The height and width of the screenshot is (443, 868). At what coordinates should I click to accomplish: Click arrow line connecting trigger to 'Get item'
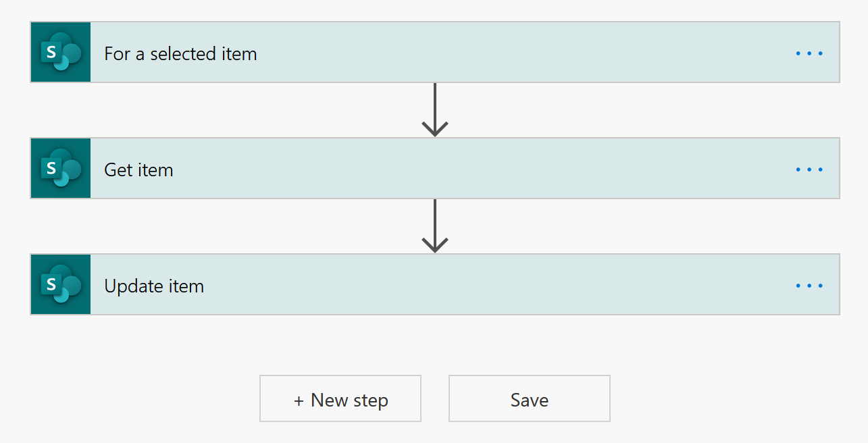click(x=435, y=110)
